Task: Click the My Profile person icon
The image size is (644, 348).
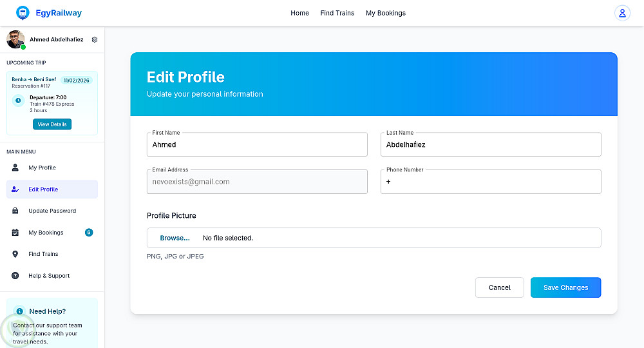Action: (15, 168)
